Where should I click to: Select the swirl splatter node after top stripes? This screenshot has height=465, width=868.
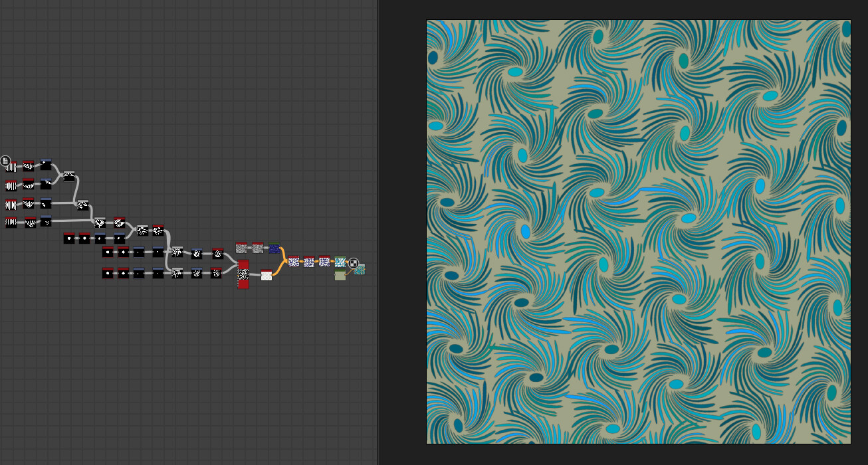click(x=29, y=166)
